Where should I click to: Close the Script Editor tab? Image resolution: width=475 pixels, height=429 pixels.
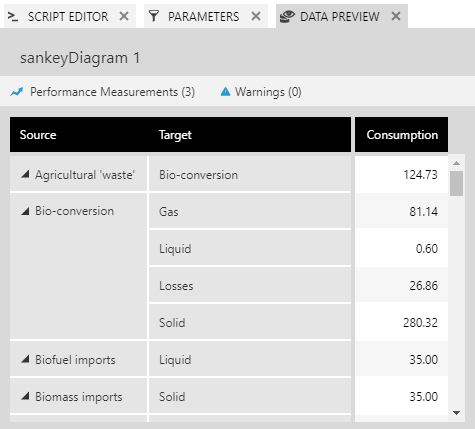(124, 16)
